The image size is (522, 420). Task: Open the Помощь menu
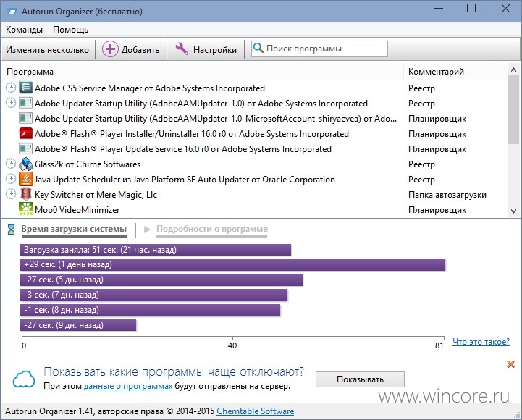pos(70,30)
